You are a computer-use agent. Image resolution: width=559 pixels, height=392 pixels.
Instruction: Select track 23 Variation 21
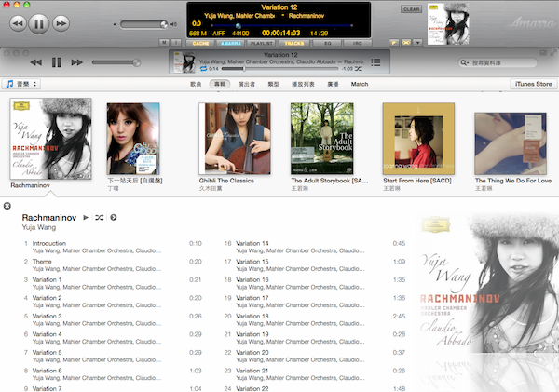pos(315,373)
